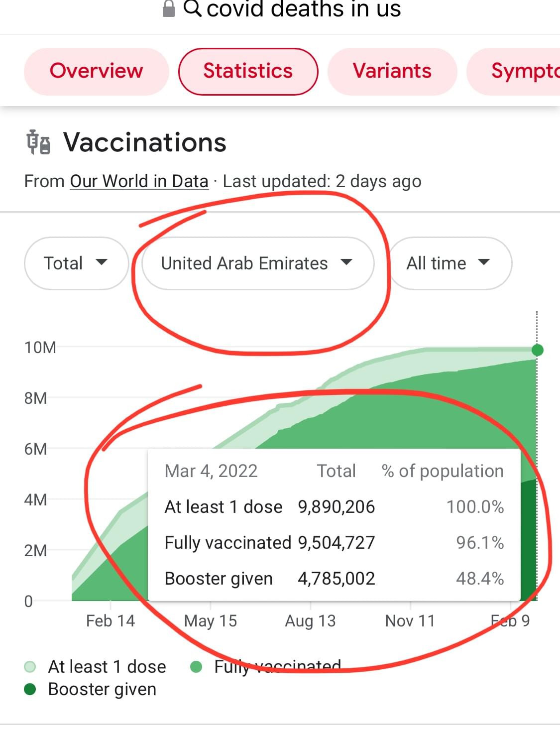The height and width of the screenshot is (741, 560).
Task: Expand the All time range dropdown
Action: (449, 263)
